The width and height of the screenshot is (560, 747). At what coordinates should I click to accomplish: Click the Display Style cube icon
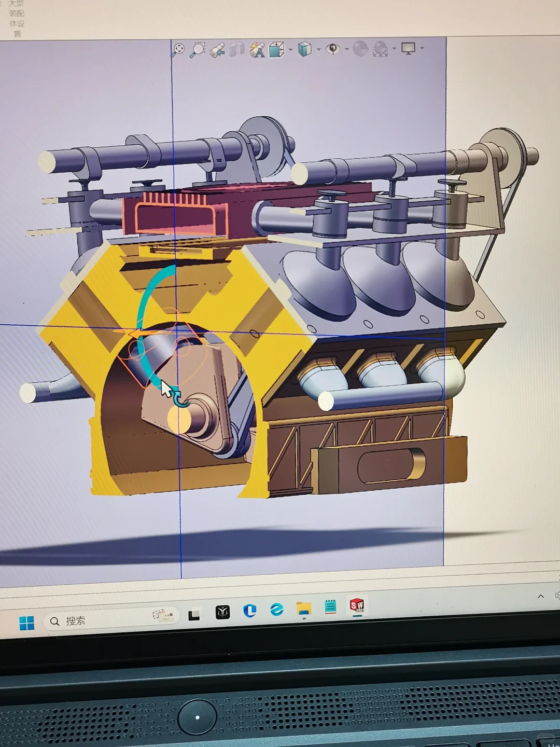[305, 49]
